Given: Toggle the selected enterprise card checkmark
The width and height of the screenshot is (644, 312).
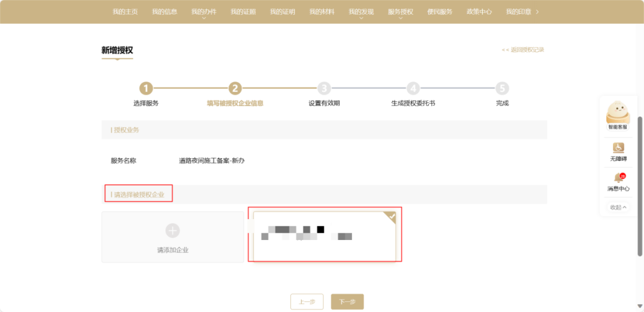Looking at the screenshot, I should [391, 217].
